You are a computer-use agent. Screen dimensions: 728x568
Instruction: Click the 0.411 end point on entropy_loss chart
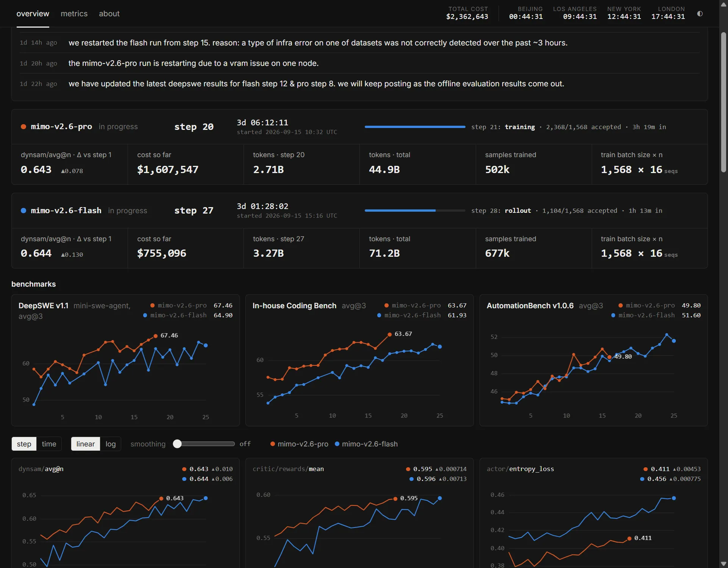point(630,538)
